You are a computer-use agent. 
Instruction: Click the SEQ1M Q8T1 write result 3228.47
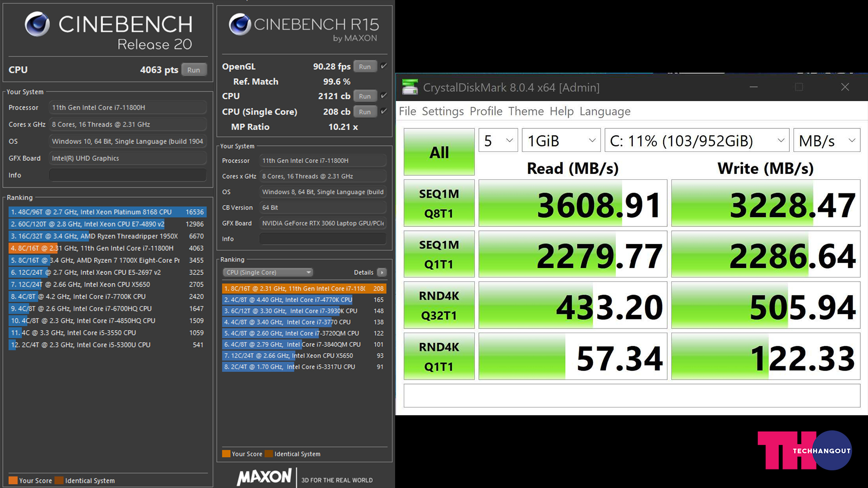(x=766, y=203)
